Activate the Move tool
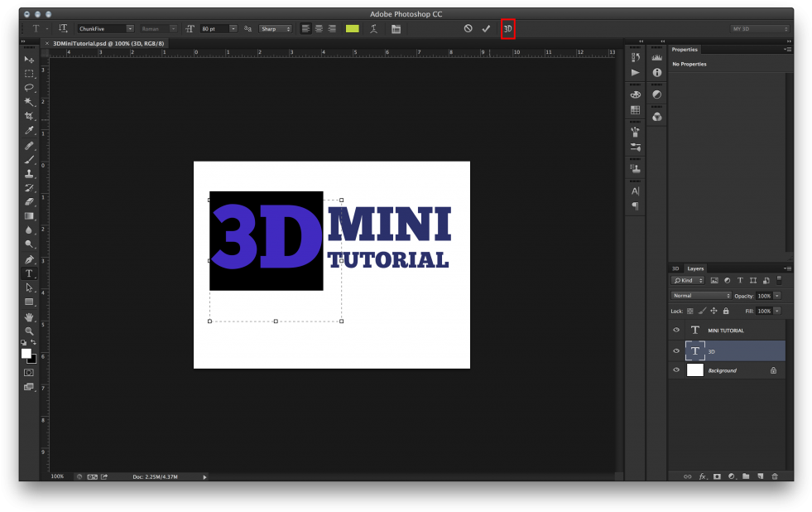The height and width of the screenshot is (512, 812). pos(29,59)
